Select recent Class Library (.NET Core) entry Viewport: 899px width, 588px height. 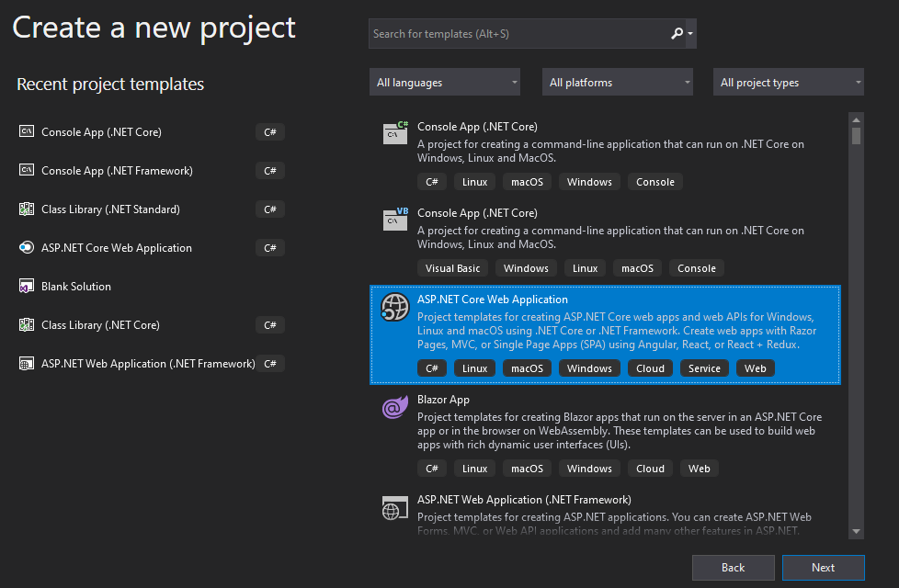152,325
